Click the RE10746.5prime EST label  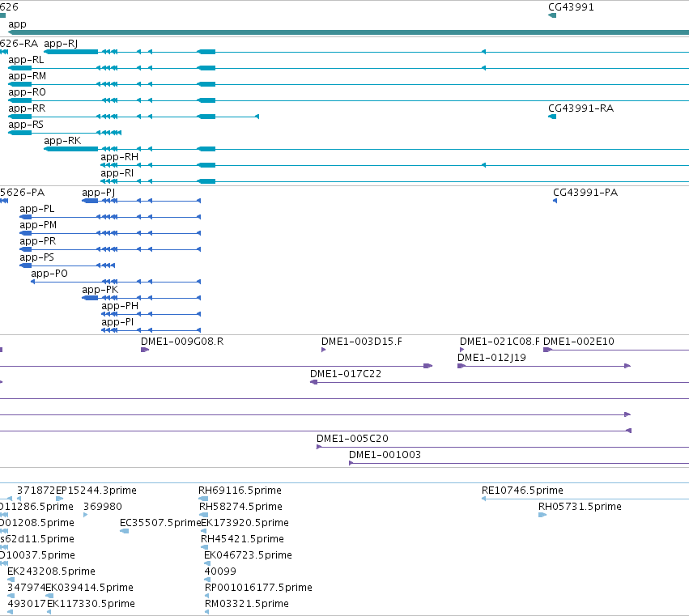522,491
